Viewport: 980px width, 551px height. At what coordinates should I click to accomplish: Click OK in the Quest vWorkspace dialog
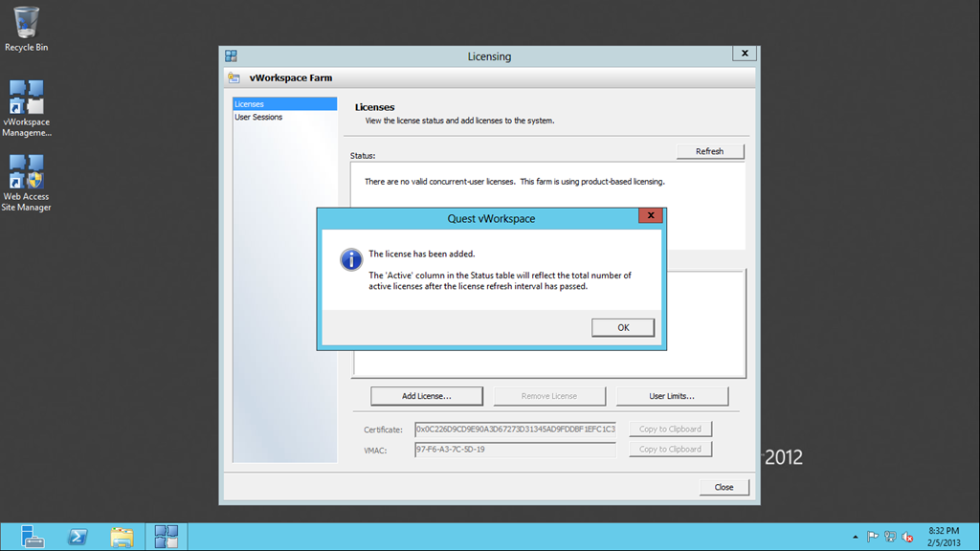pyautogui.click(x=622, y=327)
